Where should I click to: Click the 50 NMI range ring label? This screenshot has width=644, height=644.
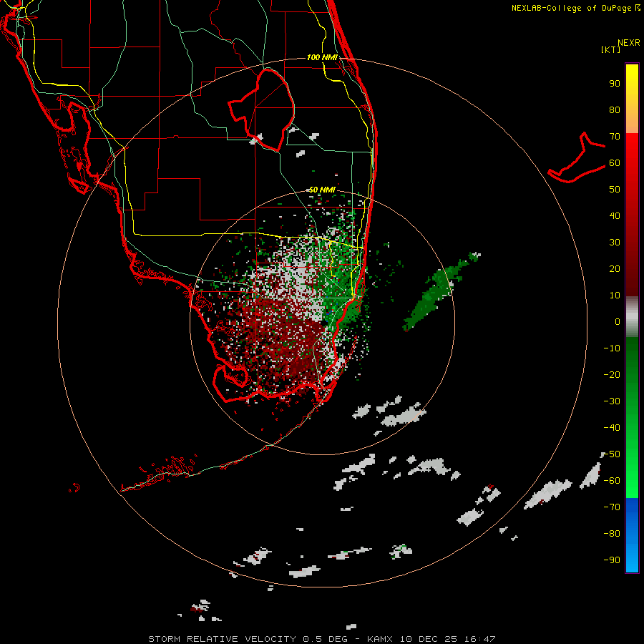point(322,190)
